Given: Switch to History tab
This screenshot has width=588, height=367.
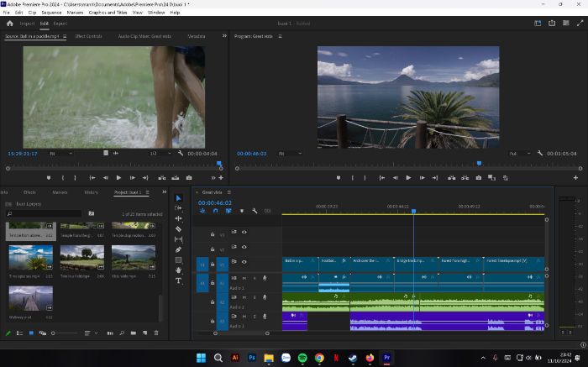Looking at the screenshot, I should (x=91, y=192).
